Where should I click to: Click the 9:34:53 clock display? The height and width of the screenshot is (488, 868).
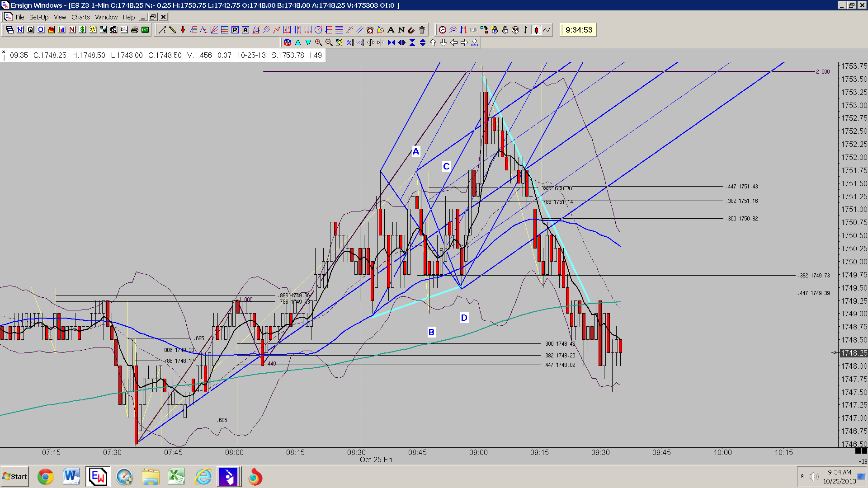point(579,30)
